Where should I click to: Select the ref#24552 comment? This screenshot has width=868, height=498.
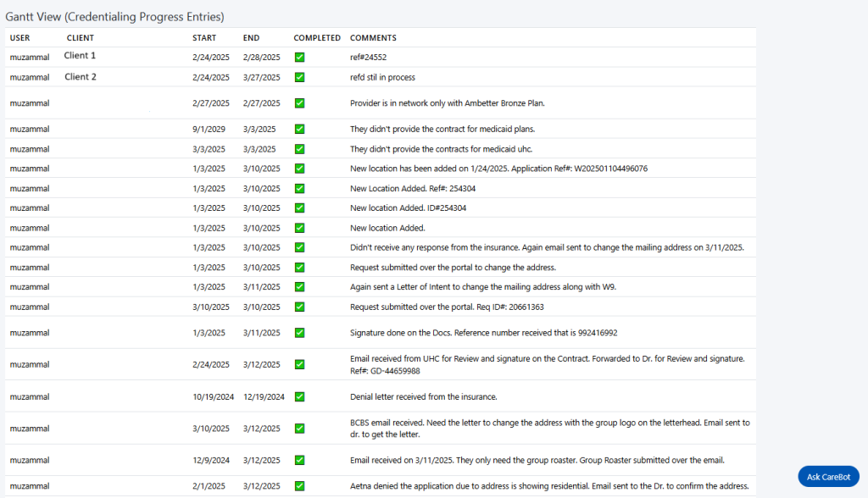[x=368, y=57]
